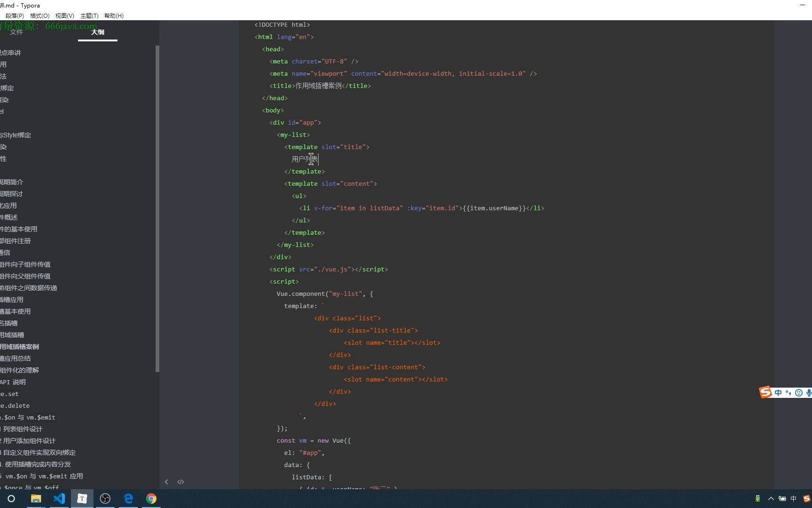This screenshot has width=812, height=508.
Task: Go to outline item 自定义组件实现双向绑定
Action: [38, 452]
